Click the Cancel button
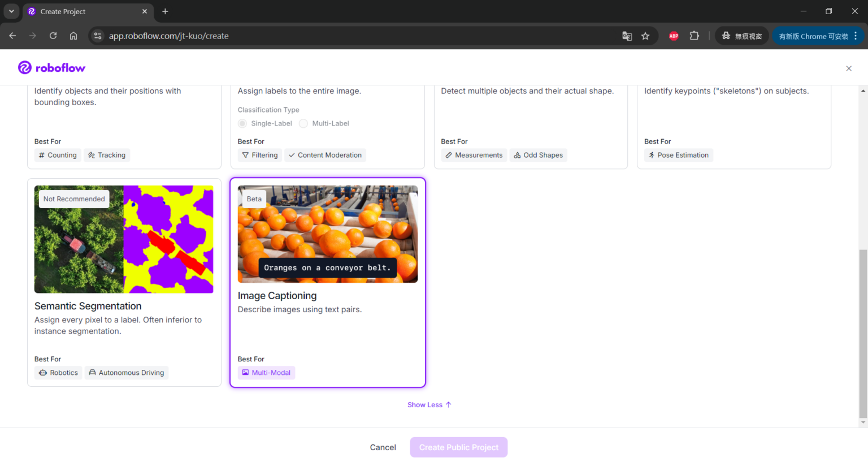868x466 pixels. tap(383, 447)
